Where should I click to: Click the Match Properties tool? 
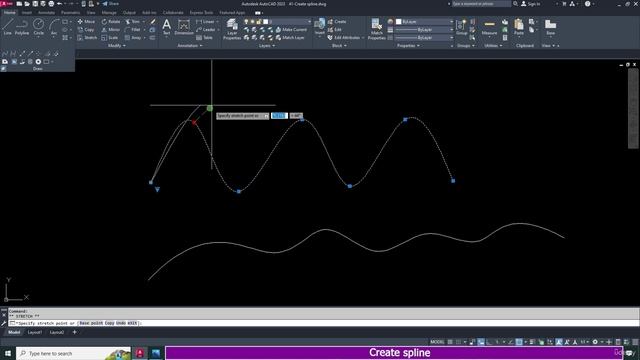click(x=376, y=29)
